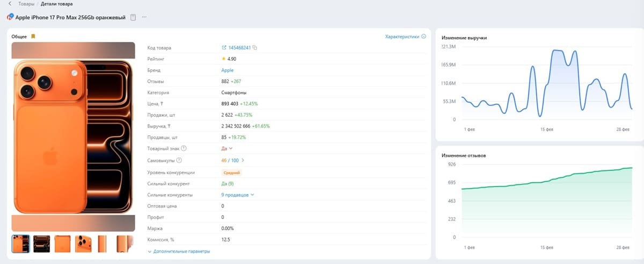Select the second dark screen thumbnail

[42, 244]
